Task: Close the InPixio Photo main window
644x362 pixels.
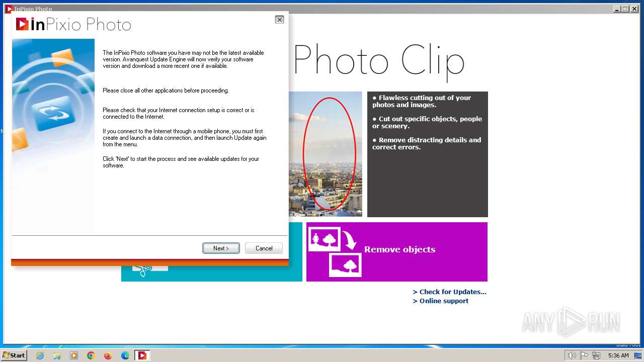Action: pos(634,9)
